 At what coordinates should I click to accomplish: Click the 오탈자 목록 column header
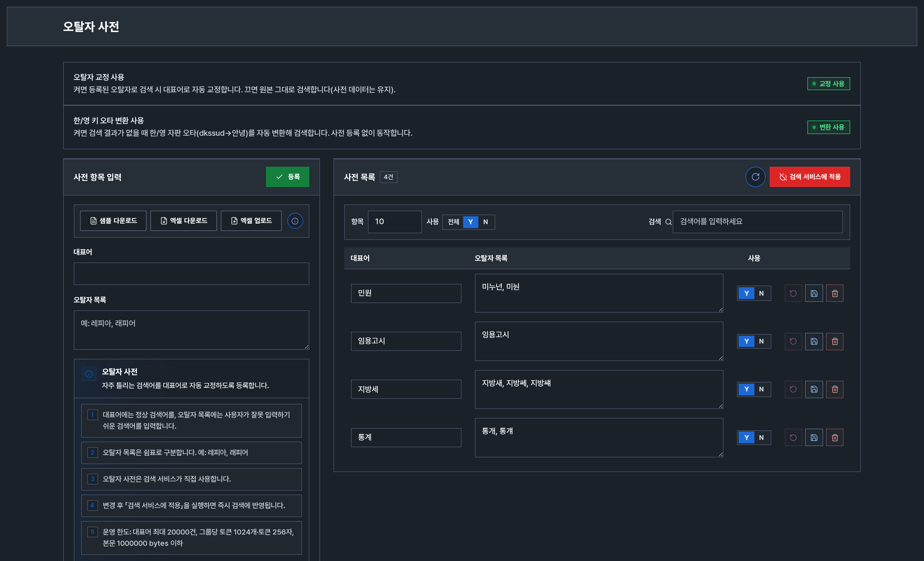click(491, 258)
